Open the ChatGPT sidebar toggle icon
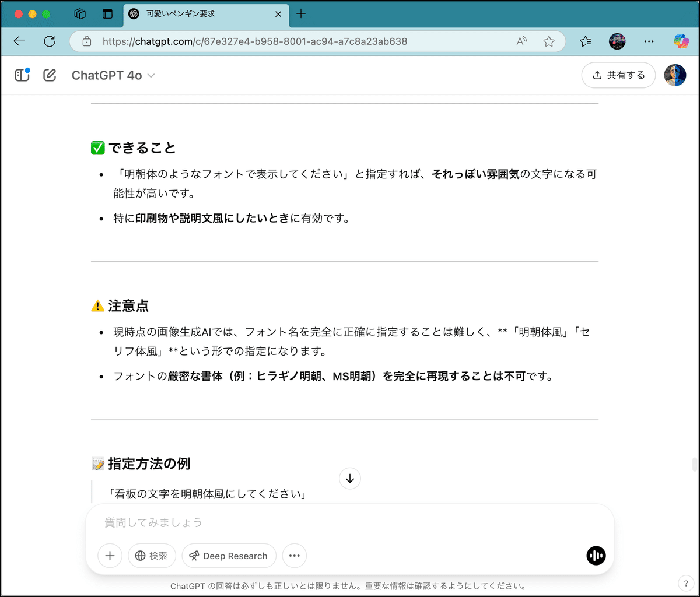 coord(22,75)
